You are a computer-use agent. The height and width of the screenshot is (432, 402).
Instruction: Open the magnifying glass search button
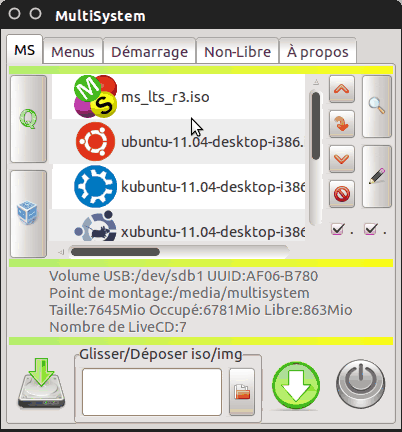[377, 106]
